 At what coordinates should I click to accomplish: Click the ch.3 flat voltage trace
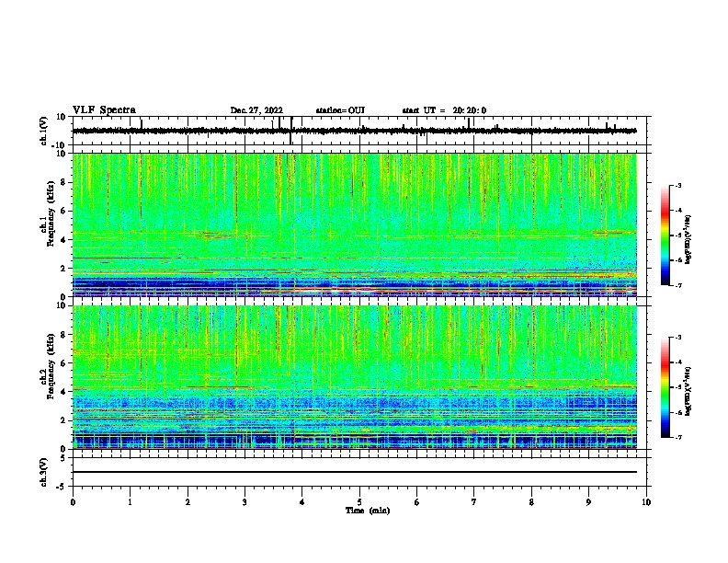coord(355,472)
